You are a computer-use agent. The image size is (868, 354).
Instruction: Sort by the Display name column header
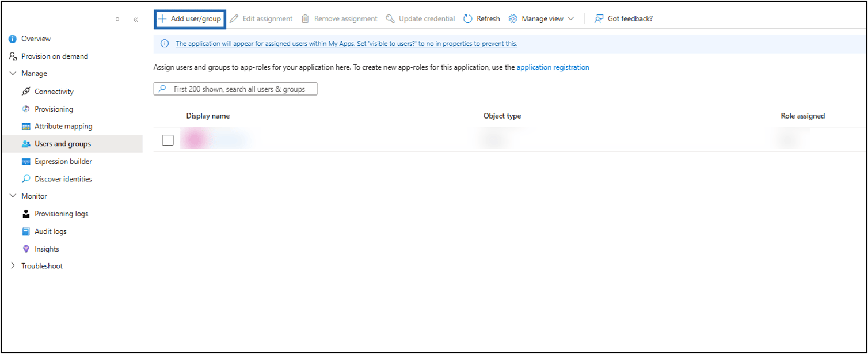208,116
